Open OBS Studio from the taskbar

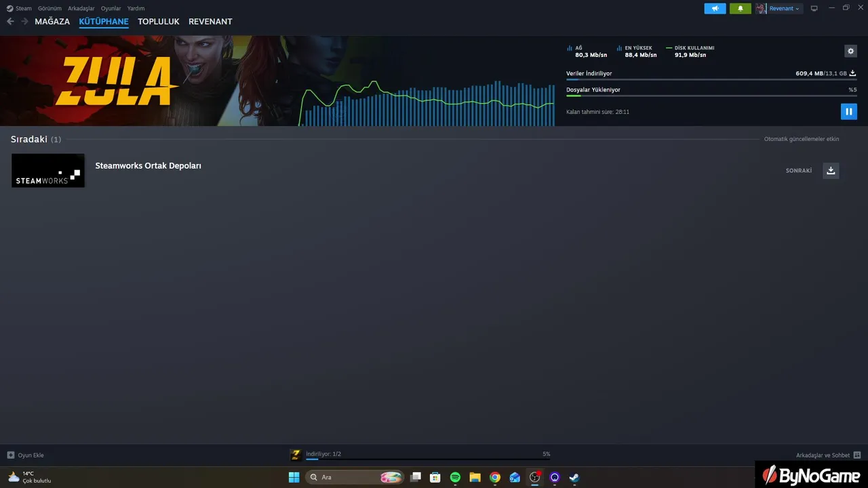(x=535, y=477)
